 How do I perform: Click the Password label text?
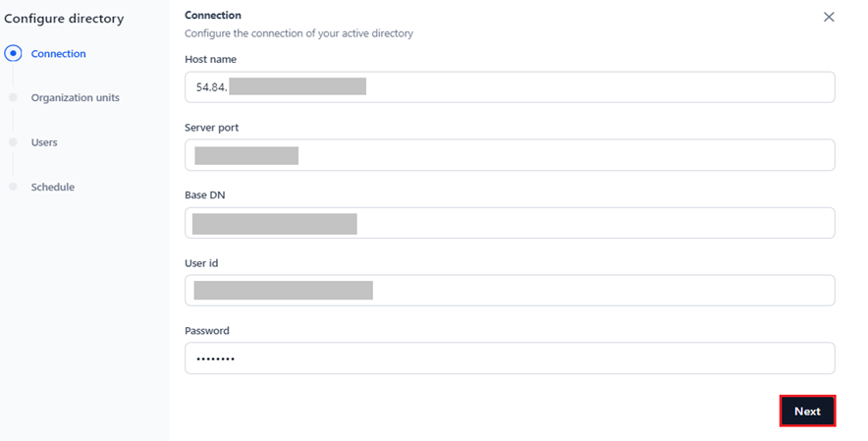207,331
